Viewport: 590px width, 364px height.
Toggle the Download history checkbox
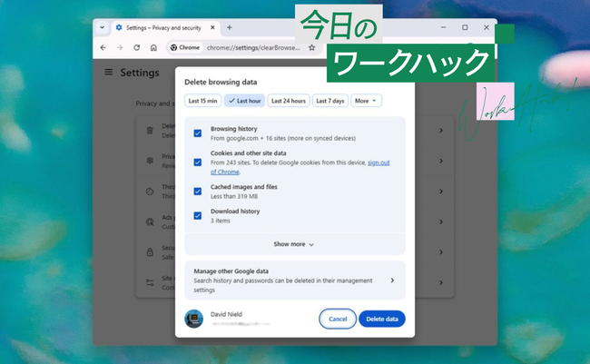coord(197,215)
